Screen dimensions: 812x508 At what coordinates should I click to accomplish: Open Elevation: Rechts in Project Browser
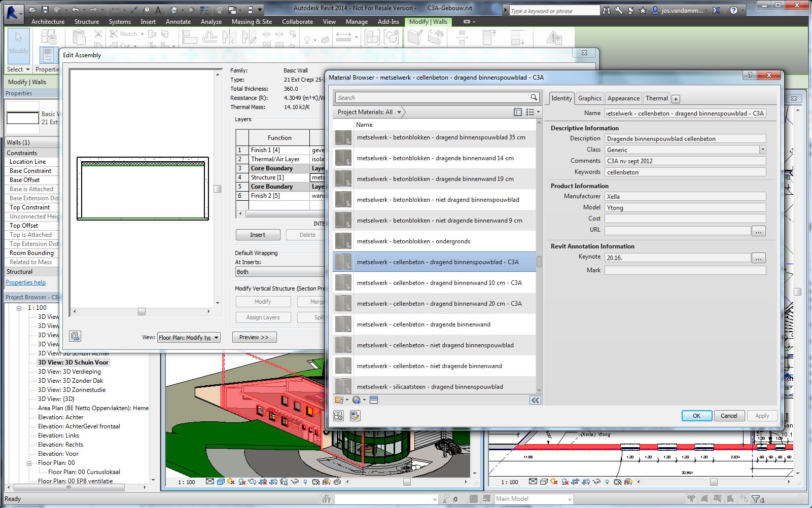[60, 445]
